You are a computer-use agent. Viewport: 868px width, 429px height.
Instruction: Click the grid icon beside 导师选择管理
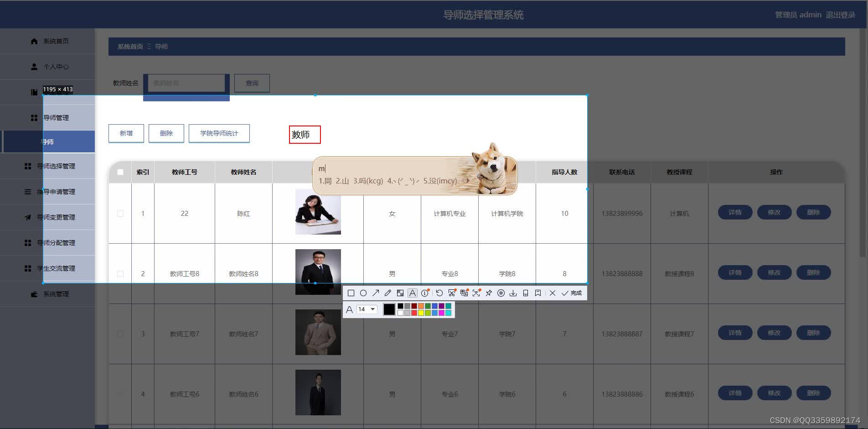(28, 166)
